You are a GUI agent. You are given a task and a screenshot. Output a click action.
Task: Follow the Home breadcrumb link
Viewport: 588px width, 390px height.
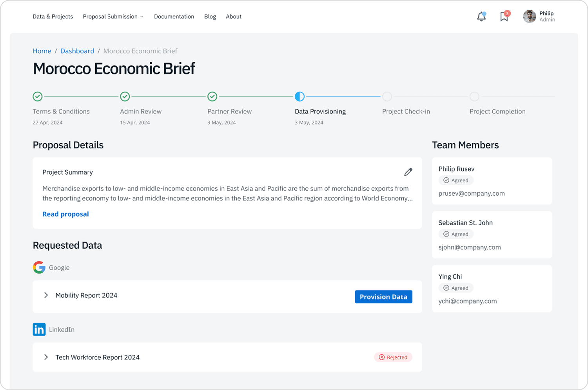tap(42, 51)
